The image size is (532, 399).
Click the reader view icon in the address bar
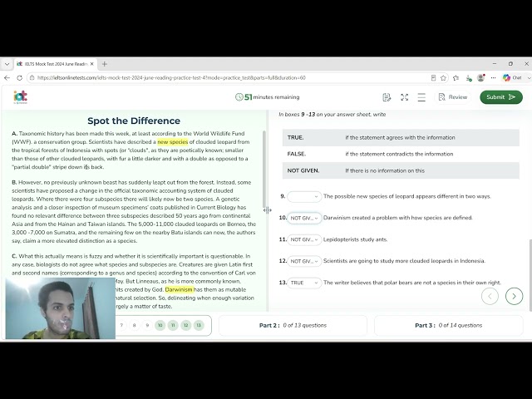433,77
